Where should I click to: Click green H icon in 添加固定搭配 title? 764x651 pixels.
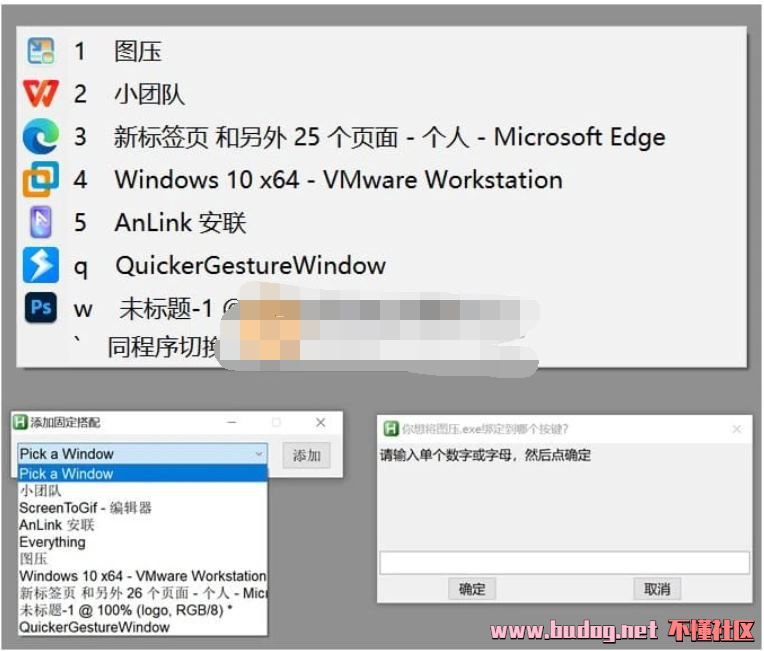coord(19,422)
